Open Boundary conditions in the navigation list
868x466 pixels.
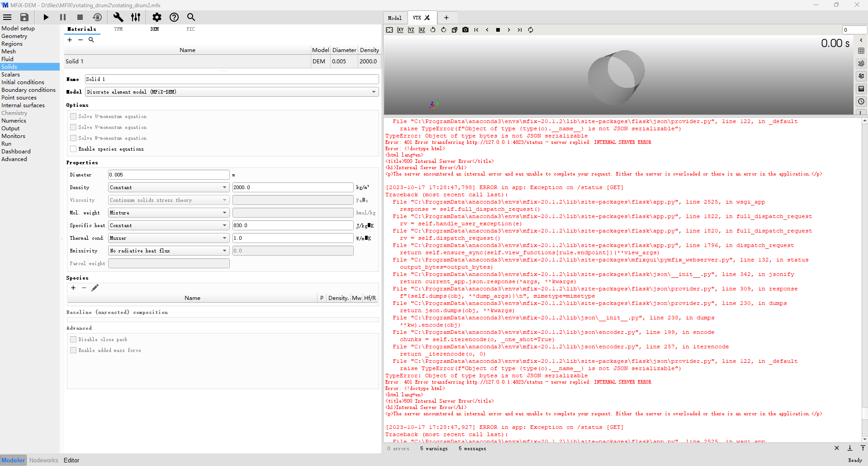point(28,90)
